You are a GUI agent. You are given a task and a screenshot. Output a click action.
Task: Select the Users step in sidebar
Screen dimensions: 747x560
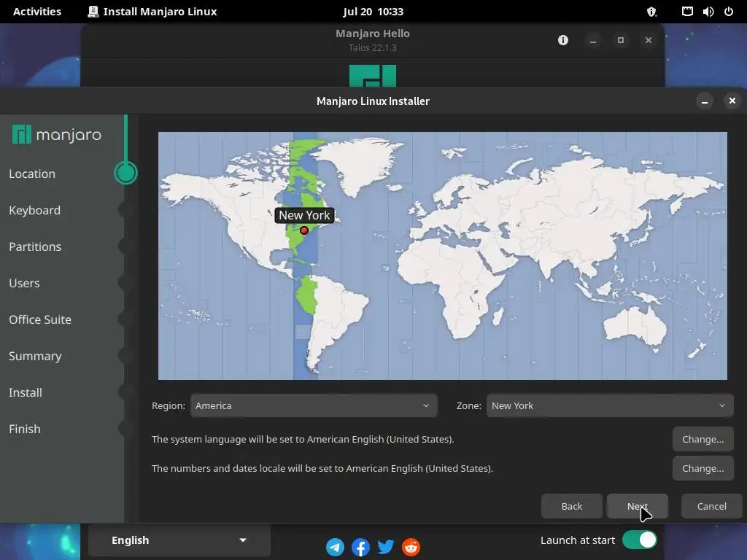pyautogui.click(x=24, y=284)
